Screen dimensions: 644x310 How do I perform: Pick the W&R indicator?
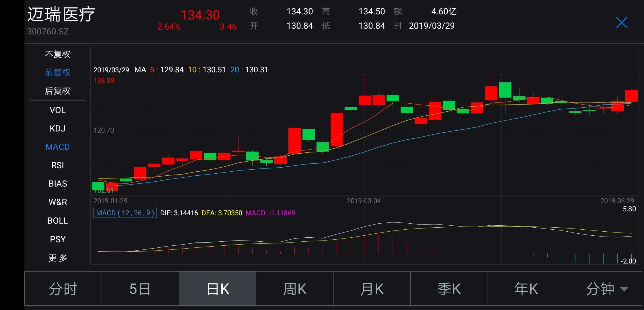click(x=57, y=202)
